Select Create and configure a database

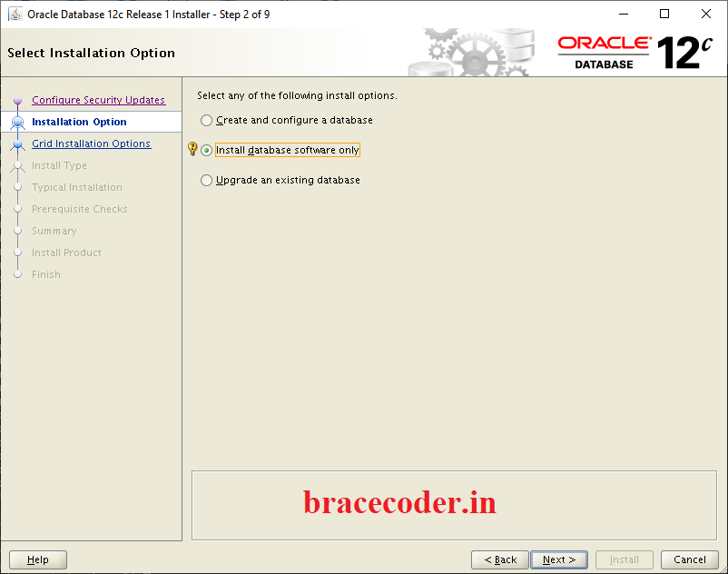207,120
